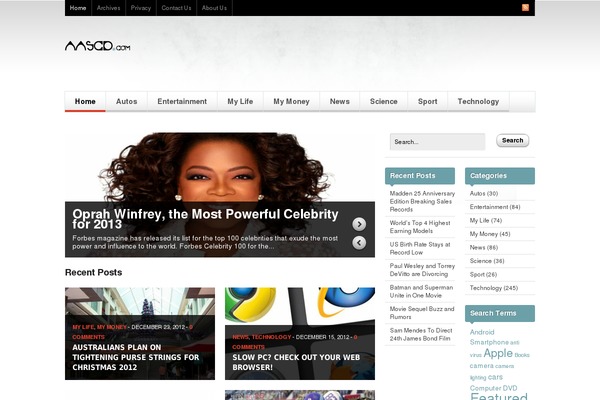This screenshot has height=400, width=600.
Task: Open Australians Plan on Tightening Purse Strings post
Action: pyautogui.click(x=135, y=358)
